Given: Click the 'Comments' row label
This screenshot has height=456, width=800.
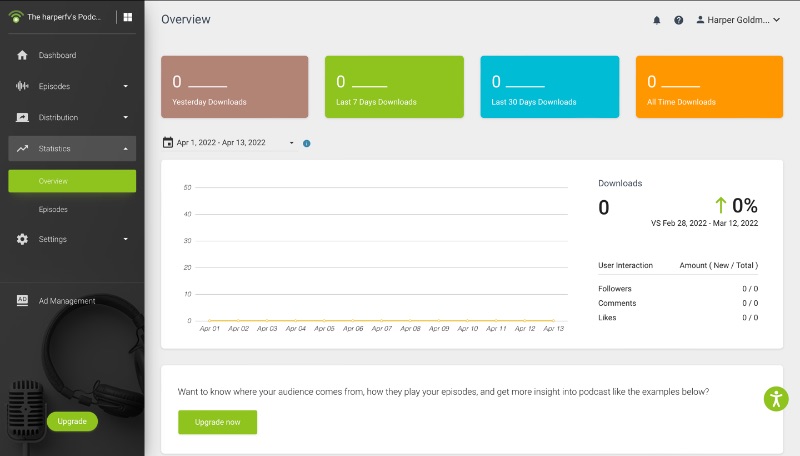Looking at the screenshot, I should coord(617,303).
